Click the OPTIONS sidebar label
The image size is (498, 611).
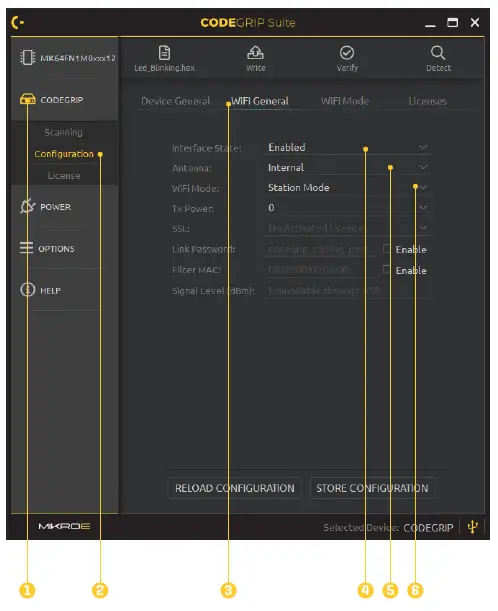pos(56,249)
